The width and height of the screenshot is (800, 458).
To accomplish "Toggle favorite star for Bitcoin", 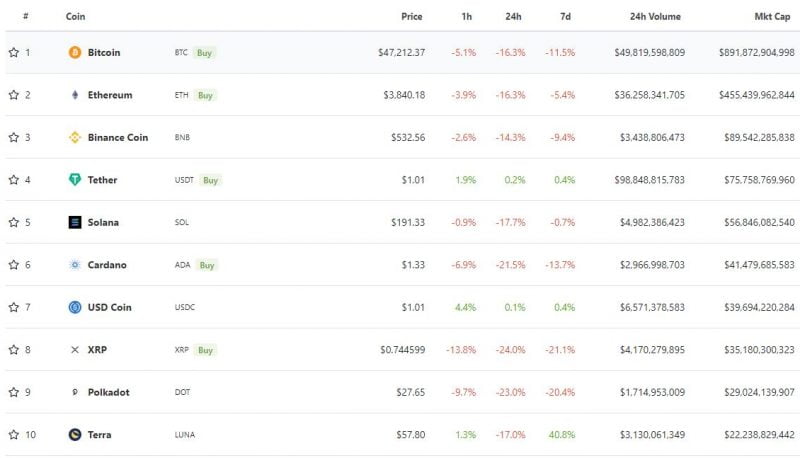I will [14, 52].
